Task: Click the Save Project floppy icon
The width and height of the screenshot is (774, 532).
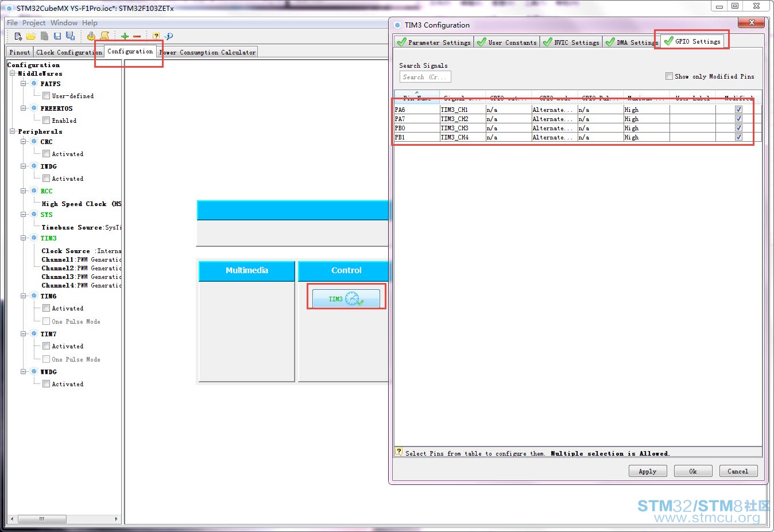Action: click(x=57, y=36)
